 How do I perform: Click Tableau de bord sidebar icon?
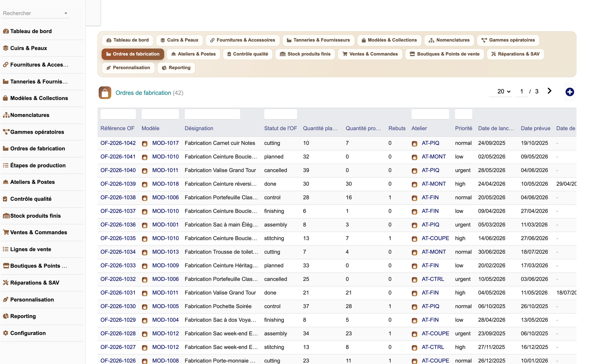point(6,31)
